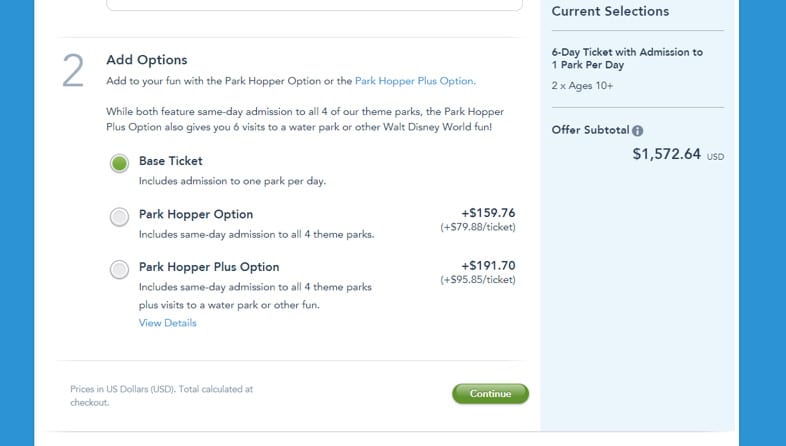
Task: Click the +$191.70 price
Action: (488, 266)
